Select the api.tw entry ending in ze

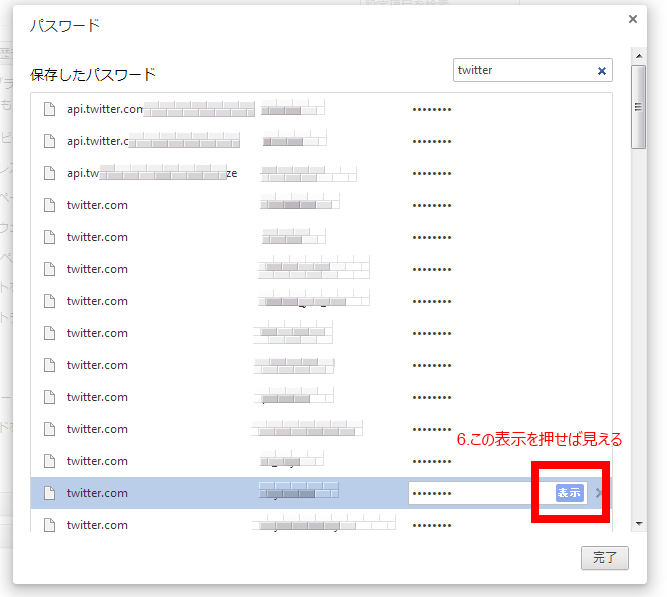point(321,173)
